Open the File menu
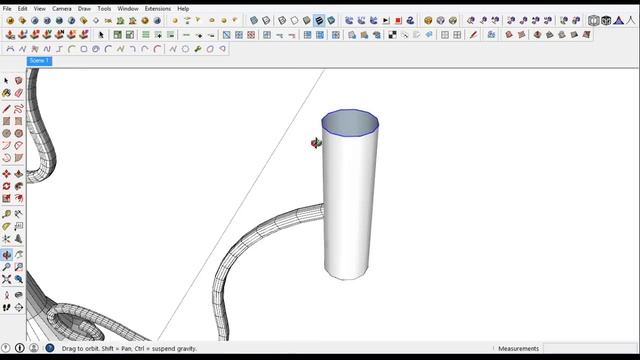640x360 pixels. 7,9
